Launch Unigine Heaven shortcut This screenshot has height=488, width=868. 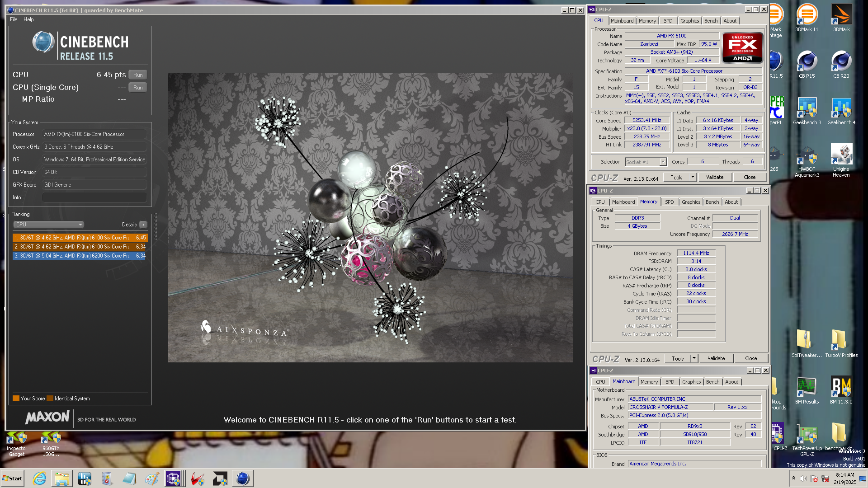841,160
